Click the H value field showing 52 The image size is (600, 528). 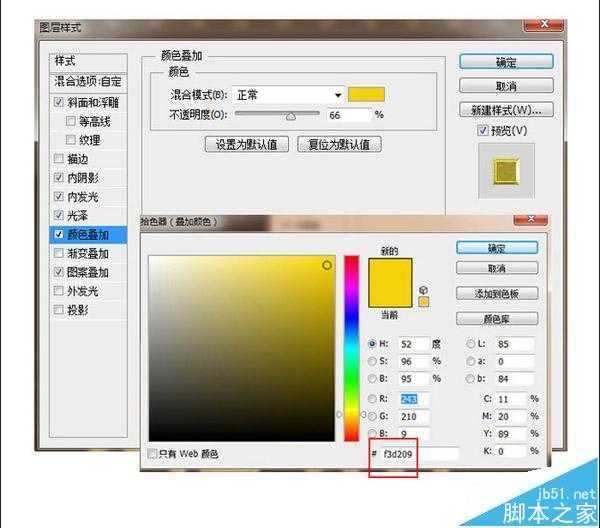click(414, 344)
